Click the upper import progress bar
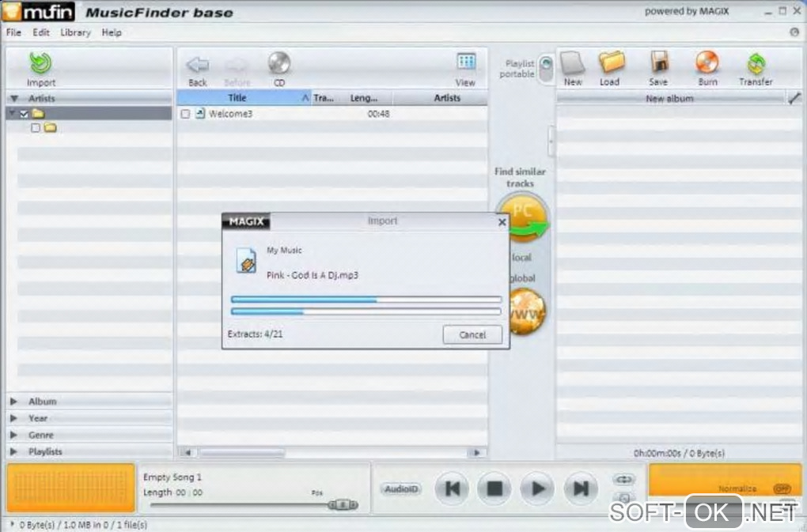807x532 pixels. tap(366, 299)
